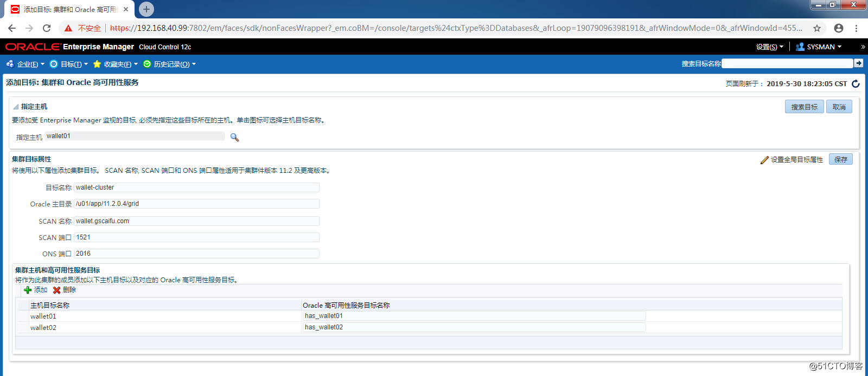
Task: Expand the overflow chevrons beside SYSMAN
Action: 863,47
